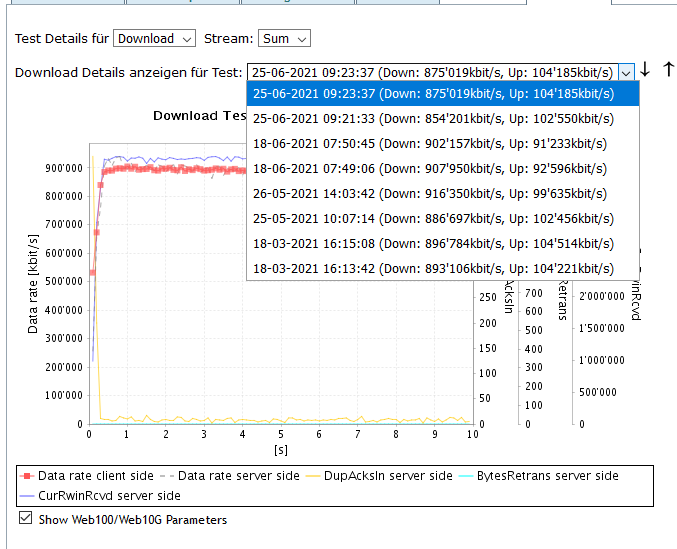Screen dimensions: 677x549
Task: Uncheck Show Web100/Web10G Parameters
Action: [x=26, y=519]
